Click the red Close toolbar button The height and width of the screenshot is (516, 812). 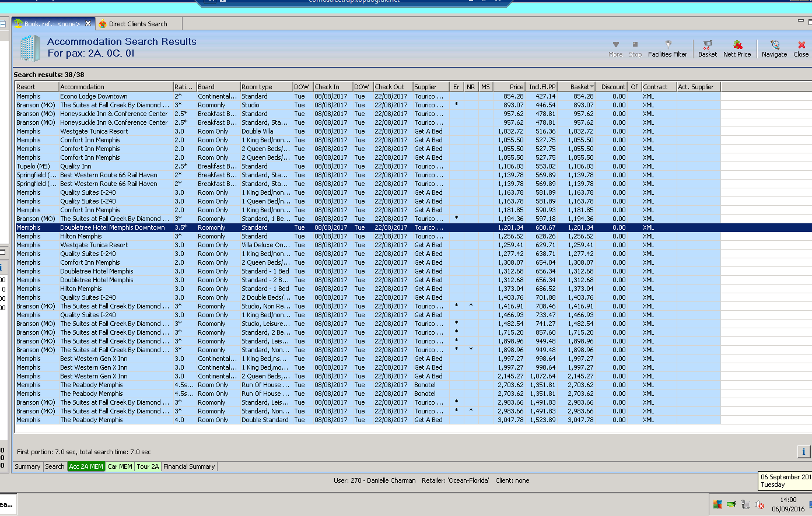tap(801, 48)
